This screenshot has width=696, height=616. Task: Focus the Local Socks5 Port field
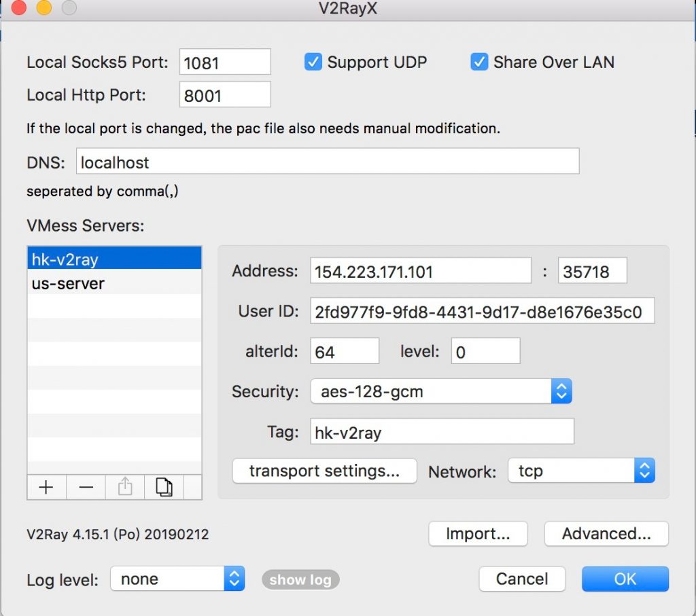point(225,62)
